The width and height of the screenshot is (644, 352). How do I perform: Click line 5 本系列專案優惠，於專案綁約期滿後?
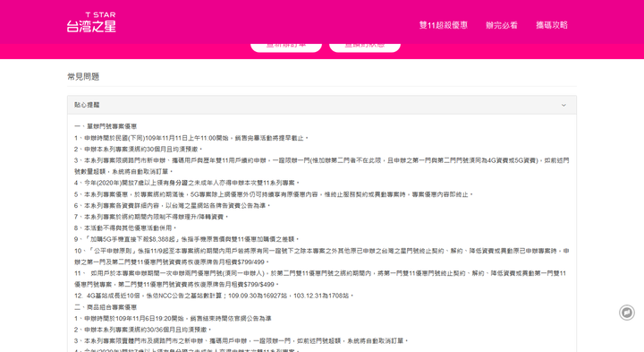(274, 194)
